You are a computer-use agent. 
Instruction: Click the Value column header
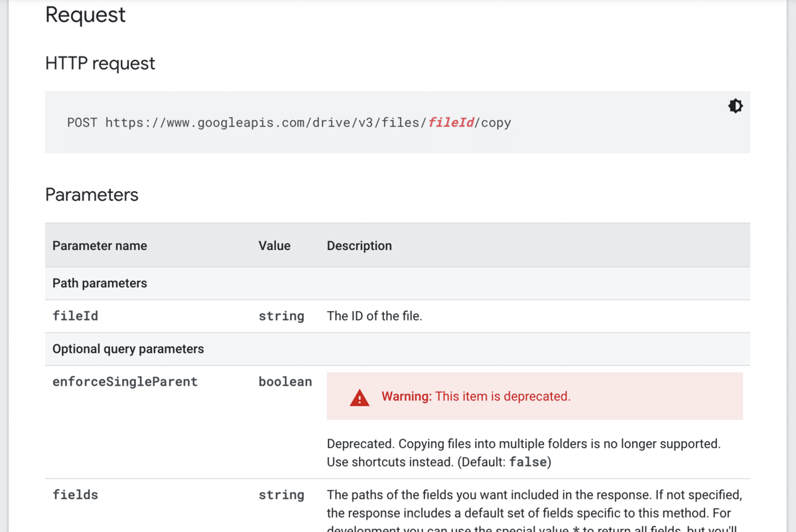point(275,245)
